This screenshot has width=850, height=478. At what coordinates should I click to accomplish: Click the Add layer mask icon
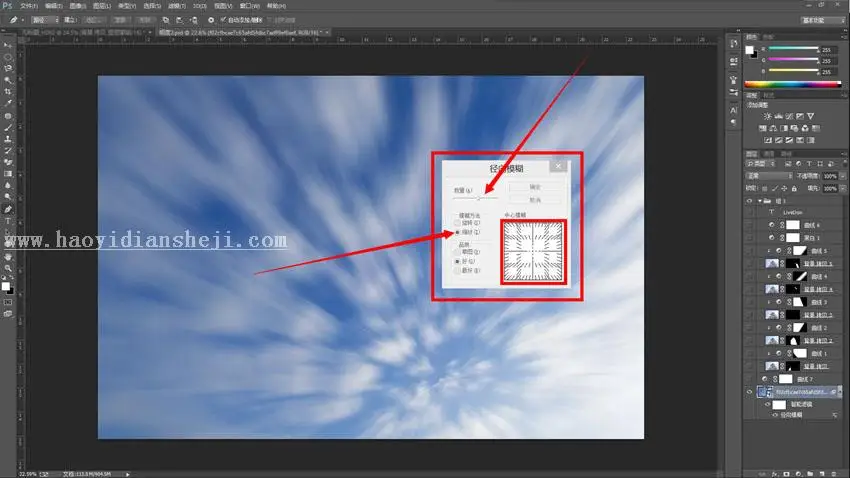coord(787,474)
